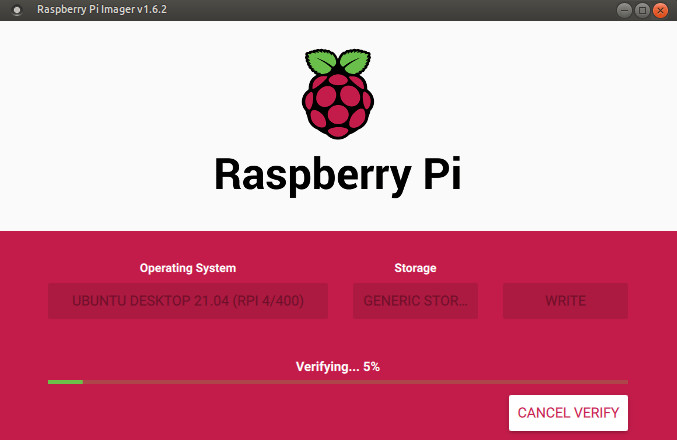Click the "Operating System" label
677x440 pixels.
point(188,268)
